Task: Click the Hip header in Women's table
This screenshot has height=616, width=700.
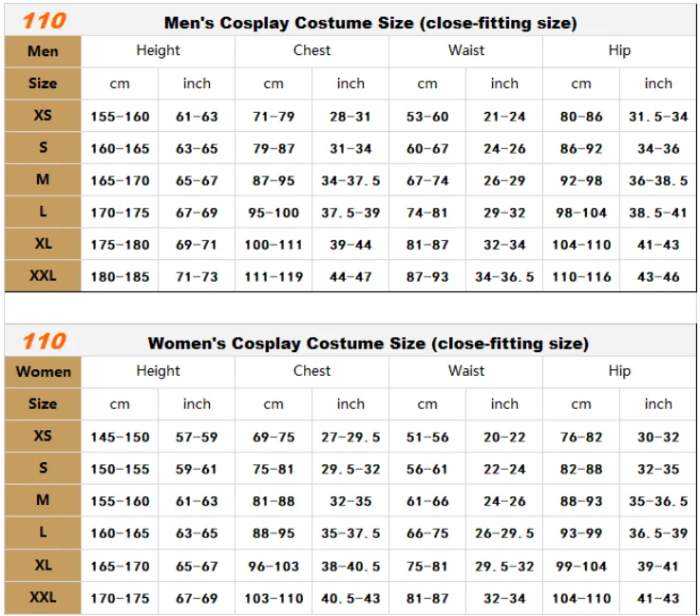Action: coord(619,371)
